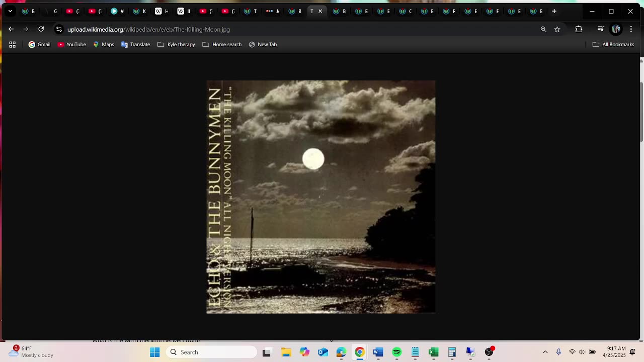Bookmark this page with the star icon
Screen dimensions: 644x362
[x=557, y=29]
